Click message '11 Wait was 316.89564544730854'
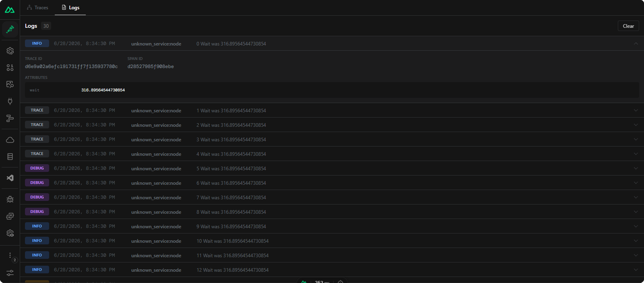The height and width of the screenshot is (283, 644). (232, 256)
